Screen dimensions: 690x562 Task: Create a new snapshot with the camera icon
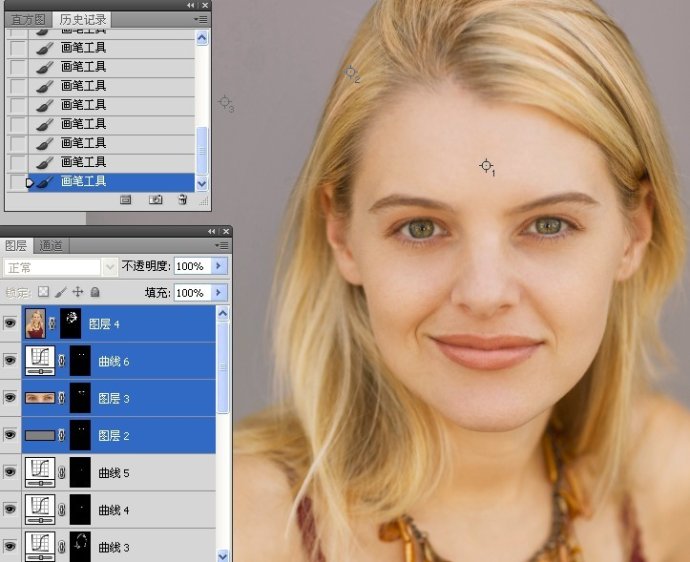[155, 200]
